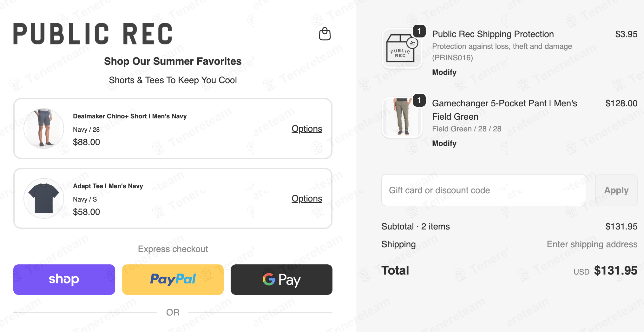Click the quantity badge on Shipping Protection
This screenshot has width=644, height=332.
click(x=419, y=31)
